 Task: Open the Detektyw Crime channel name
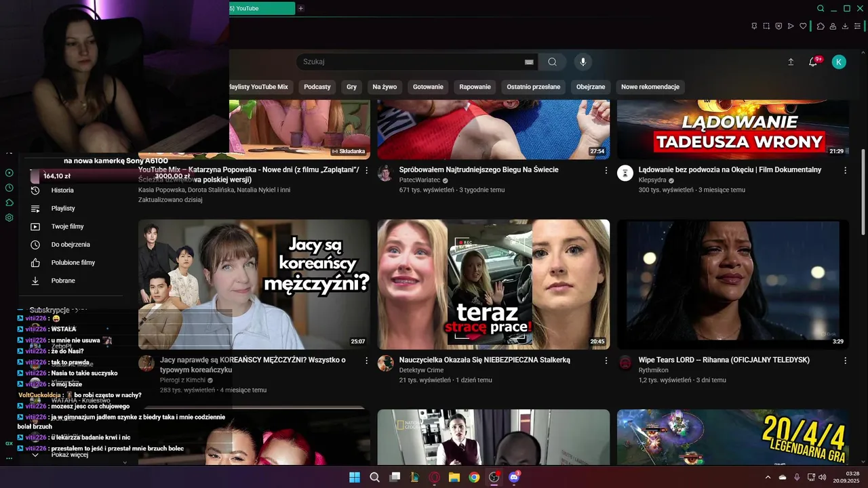click(421, 370)
